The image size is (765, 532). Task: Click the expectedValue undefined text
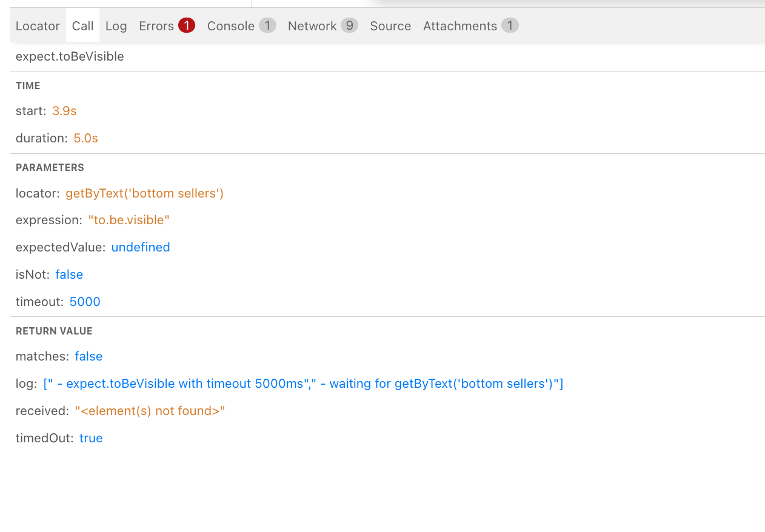(x=141, y=247)
